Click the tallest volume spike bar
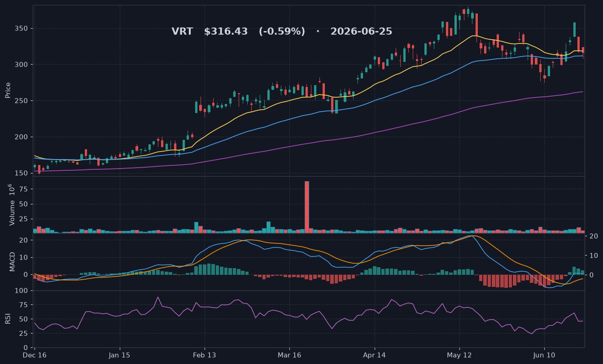Image resolution: width=603 pixels, height=364 pixels. point(307,207)
